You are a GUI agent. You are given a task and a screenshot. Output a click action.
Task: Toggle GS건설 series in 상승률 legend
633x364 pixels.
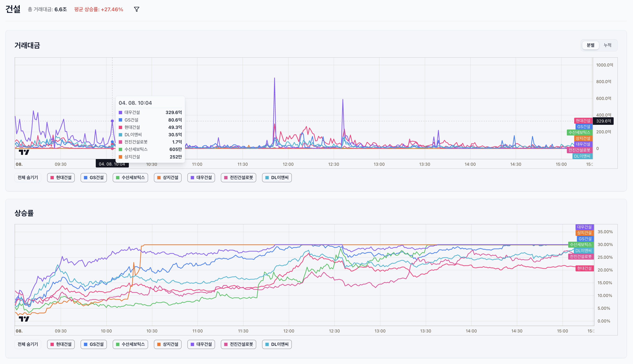94,344
